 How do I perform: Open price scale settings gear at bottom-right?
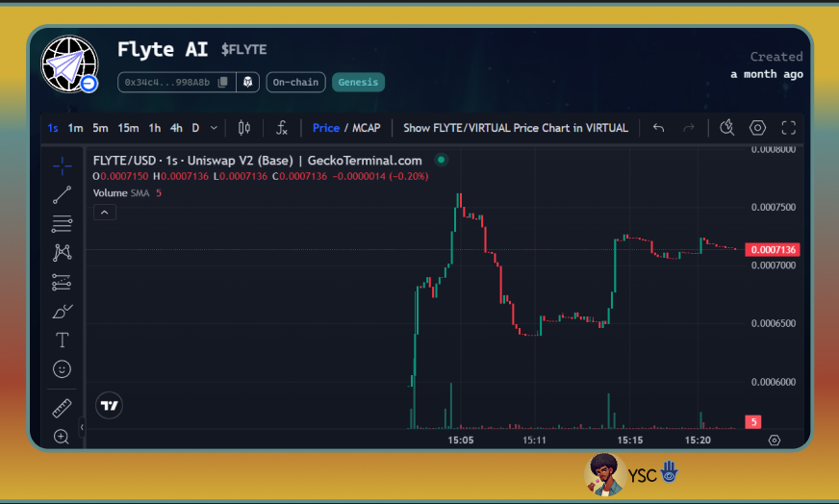pos(775,440)
